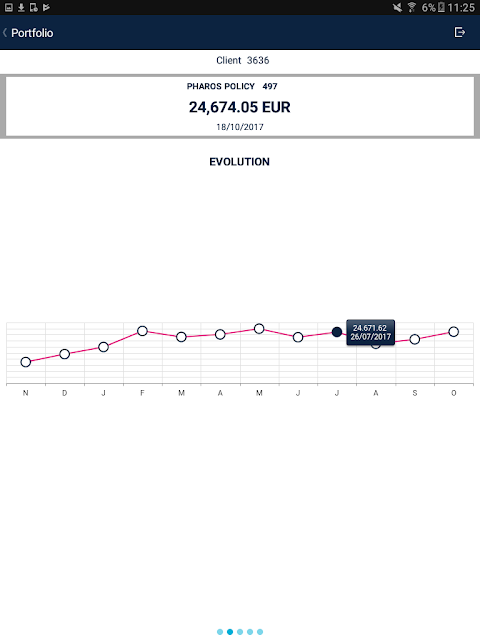The width and height of the screenshot is (480, 640).
Task: Tap the Wi-Fi status icon
Action: 411,7
